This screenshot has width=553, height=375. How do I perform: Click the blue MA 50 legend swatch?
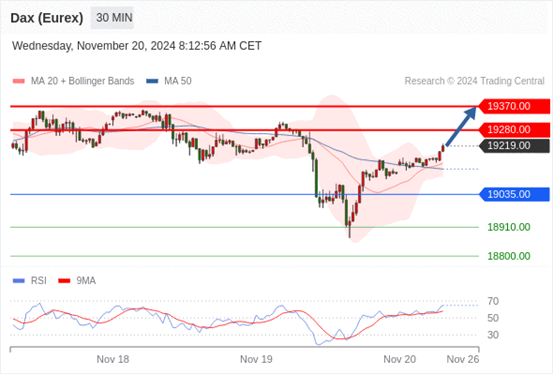pos(152,81)
